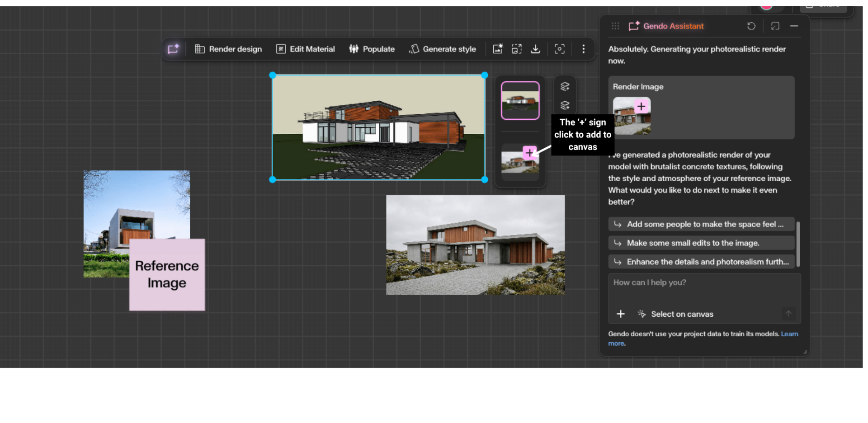The image size is (868, 423).
Task: Click the 'How can I help you?' input field
Action: [649, 282]
